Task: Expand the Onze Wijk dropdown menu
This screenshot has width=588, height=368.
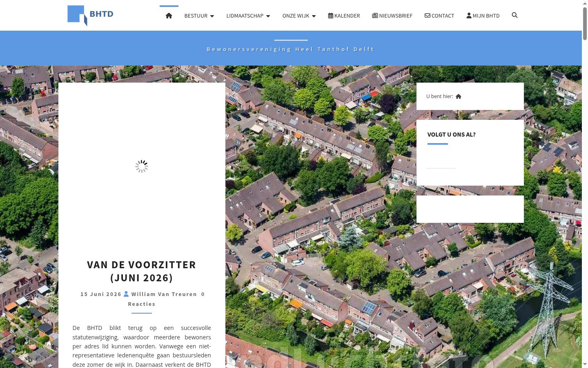Action: click(299, 16)
